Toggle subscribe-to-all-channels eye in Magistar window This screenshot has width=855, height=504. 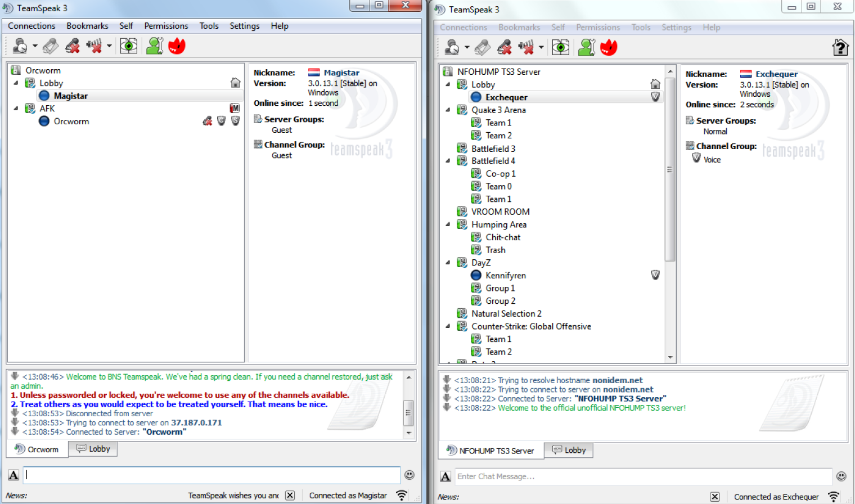click(129, 46)
